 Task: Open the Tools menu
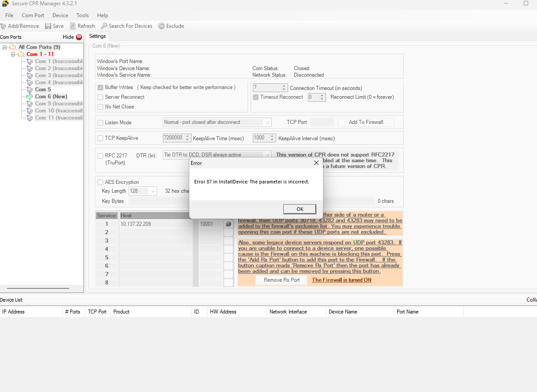82,15
